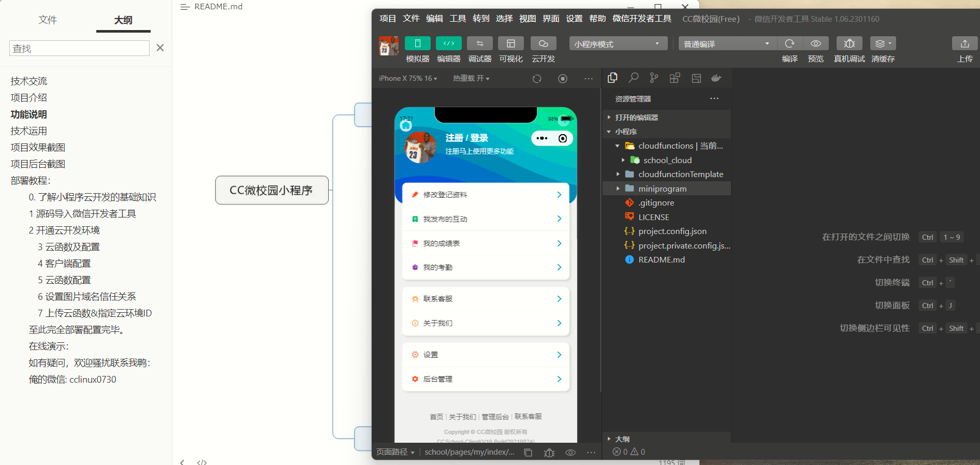
Task: Go to 功能说明 outline heading
Action: click(x=28, y=114)
